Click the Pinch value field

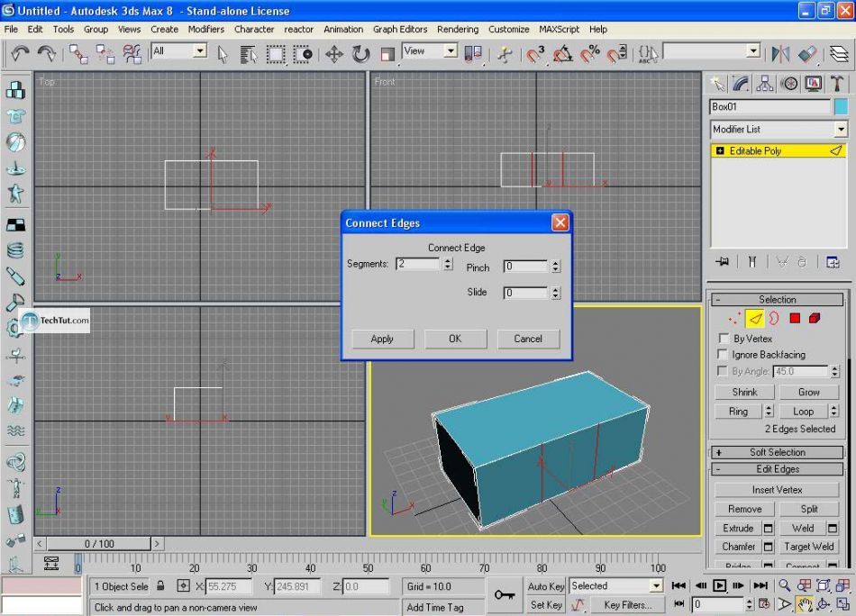pyautogui.click(x=525, y=267)
